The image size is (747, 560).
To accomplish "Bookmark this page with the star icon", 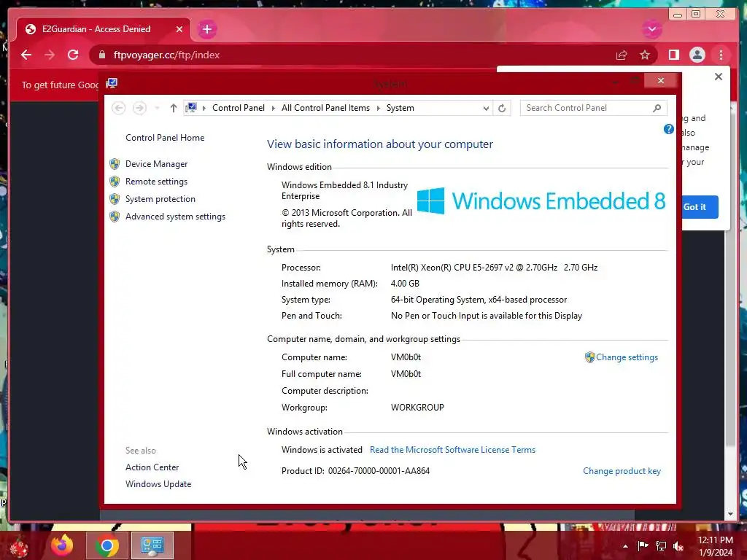I will [x=645, y=55].
